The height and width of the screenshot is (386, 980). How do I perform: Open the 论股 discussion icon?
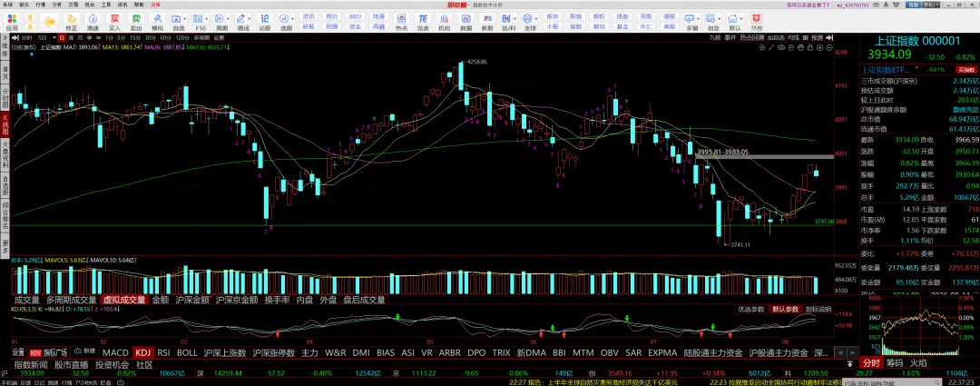pyautogui.click(x=264, y=21)
